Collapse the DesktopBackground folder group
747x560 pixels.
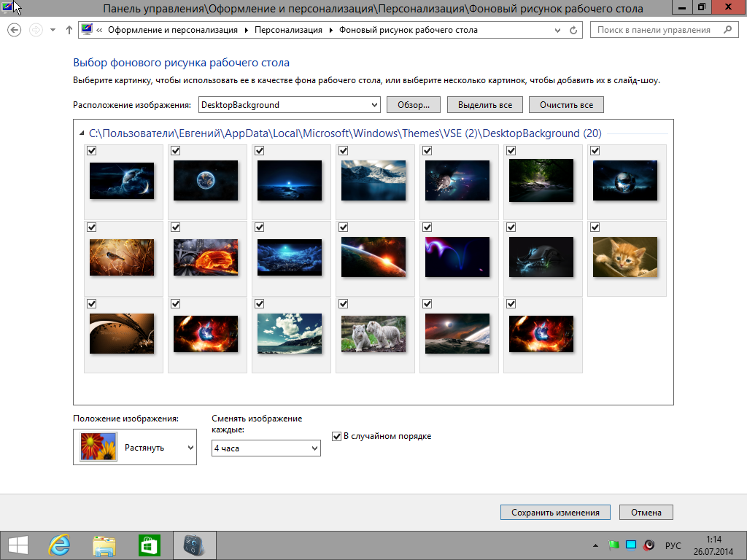(82, 133)
